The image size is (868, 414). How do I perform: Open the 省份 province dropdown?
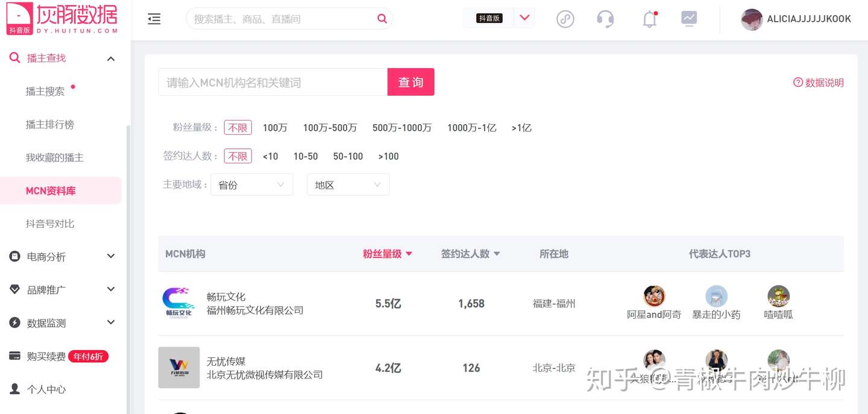click(251, 184)
